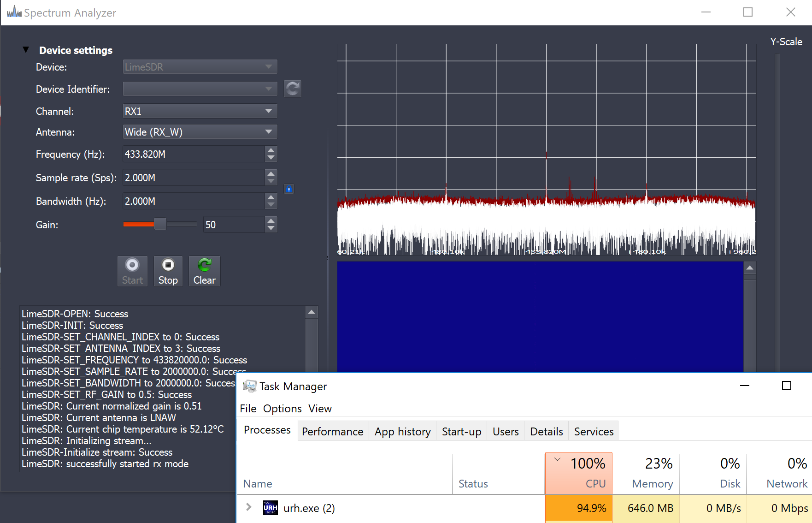Viewport: 812px width, 523px height.
Task: Click the URH icon next to urh.exe
Action: [271, 508]
